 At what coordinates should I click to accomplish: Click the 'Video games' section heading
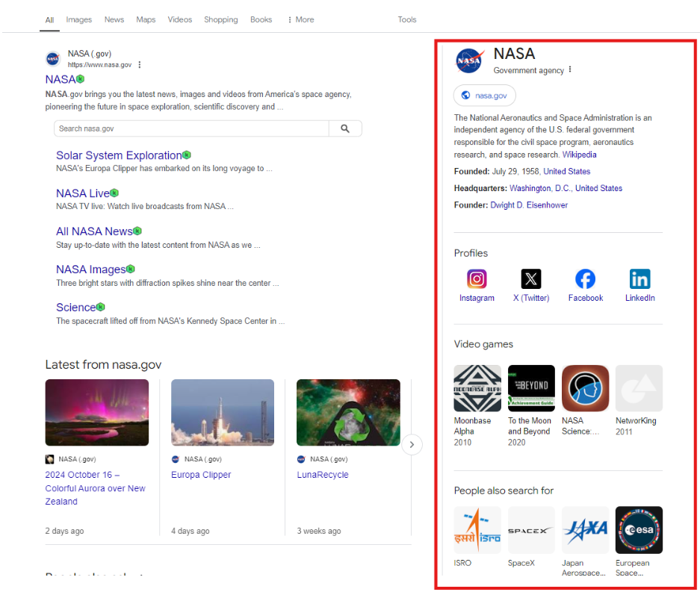coord(483,344)
